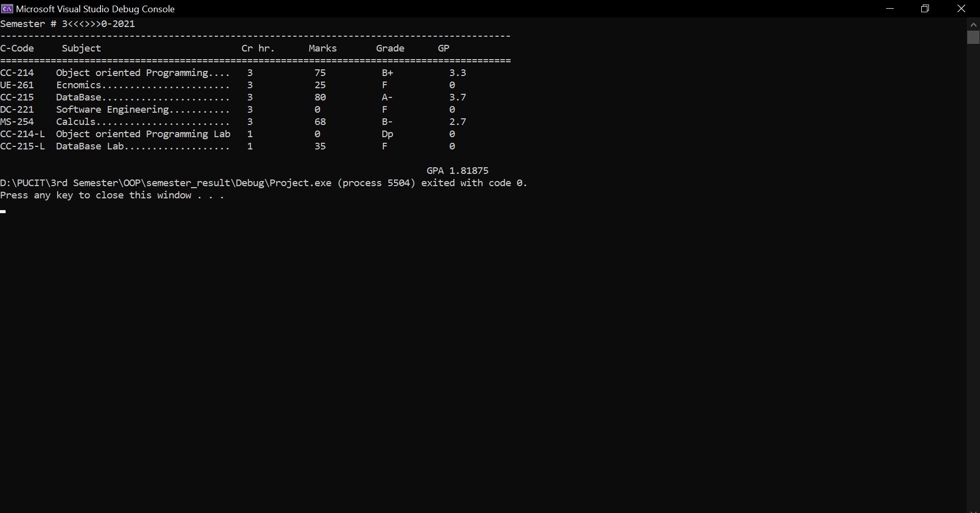Viewport: 980px width, 513px height.
Task: Click the A- grade for DataBase
Action: click(x=387, y=97)
